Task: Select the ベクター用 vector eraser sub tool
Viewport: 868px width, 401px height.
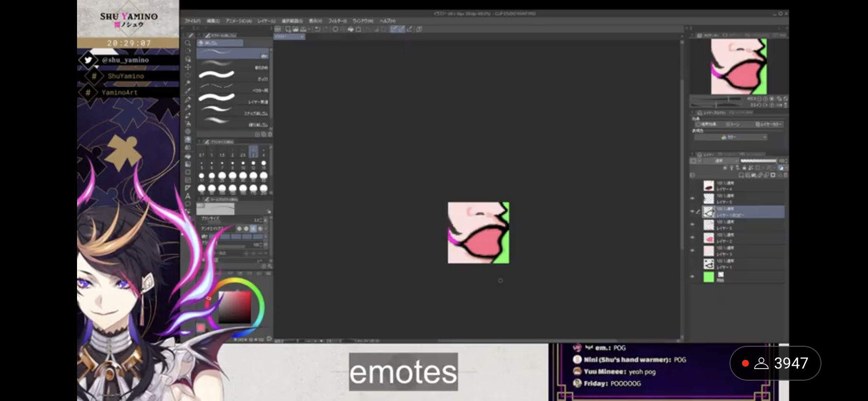Action: point(232,88)
